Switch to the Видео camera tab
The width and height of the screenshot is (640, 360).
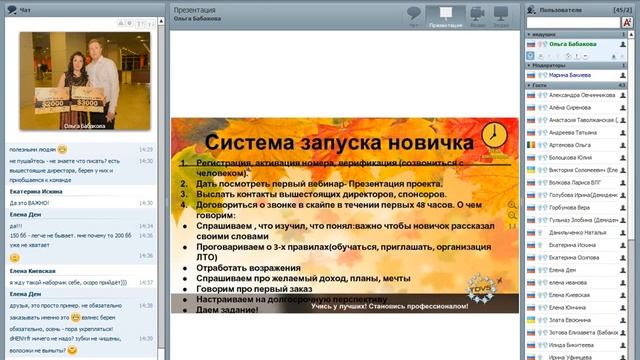[x=477, y=17]
